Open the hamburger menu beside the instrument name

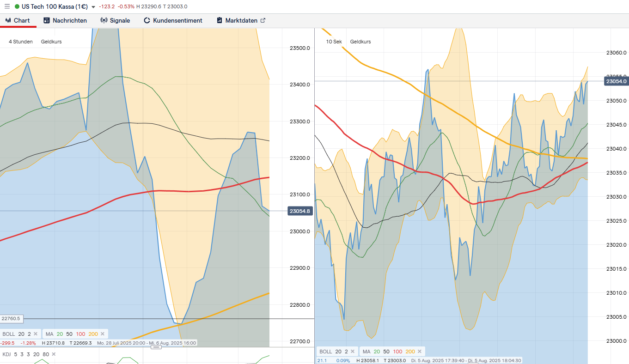(7, 6)
